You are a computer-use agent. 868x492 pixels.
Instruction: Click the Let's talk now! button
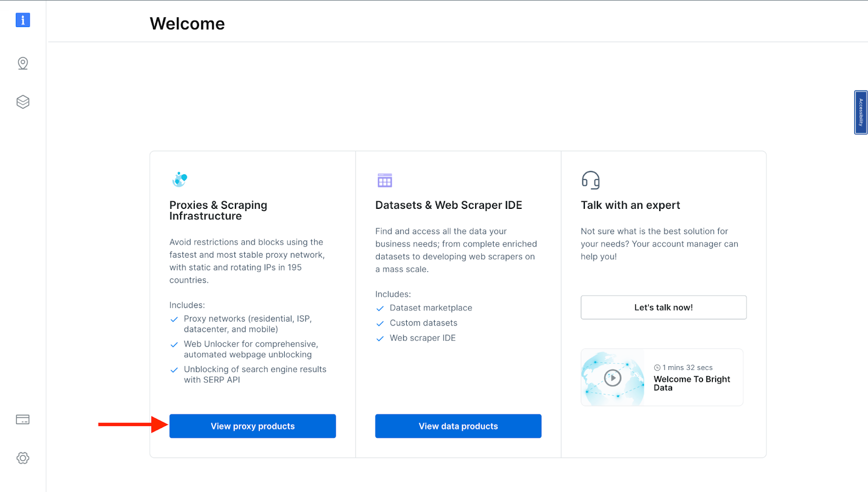click(663, 307)
